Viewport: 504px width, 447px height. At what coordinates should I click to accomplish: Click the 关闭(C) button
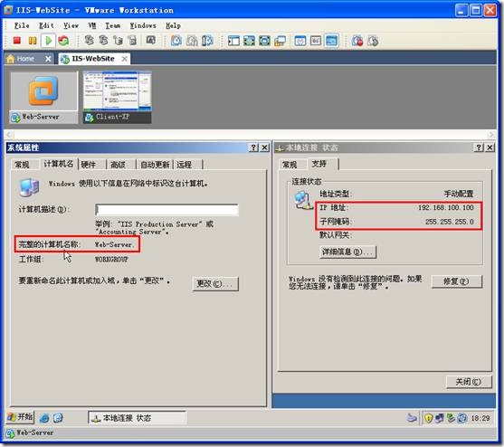click(469, 382)
